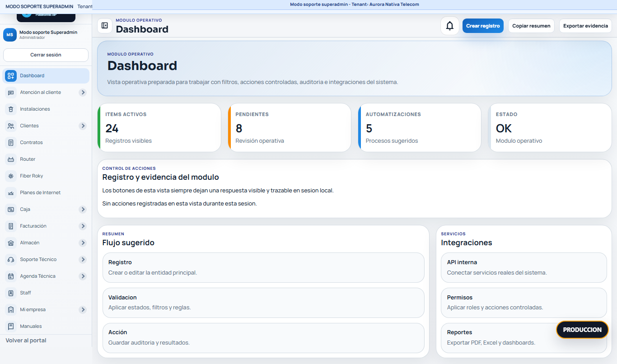
Task: Click the Manuales book icon
Action: (x=11, y=327)
